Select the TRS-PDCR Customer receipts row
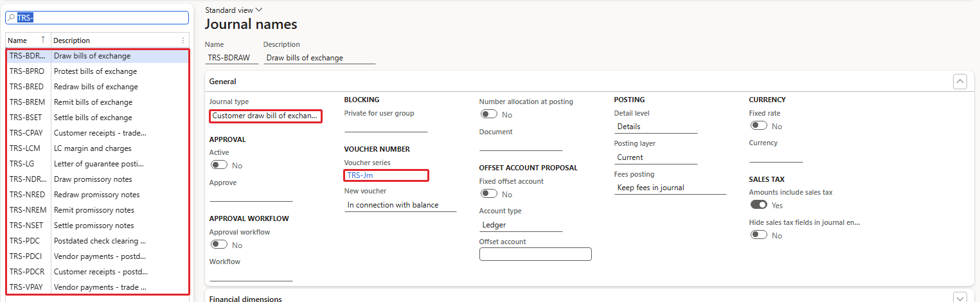Image resolution: width=980 pixels, height=302 pixels. 98,272
